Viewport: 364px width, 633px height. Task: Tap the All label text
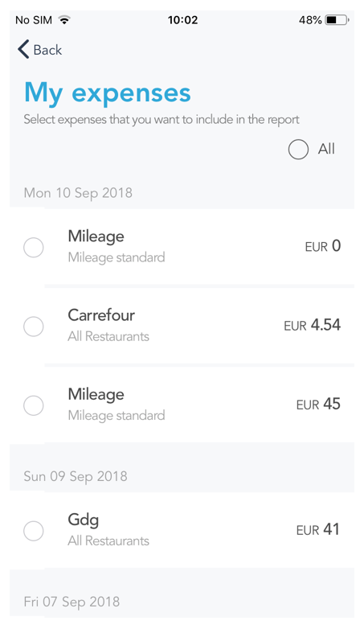[326, 149]
